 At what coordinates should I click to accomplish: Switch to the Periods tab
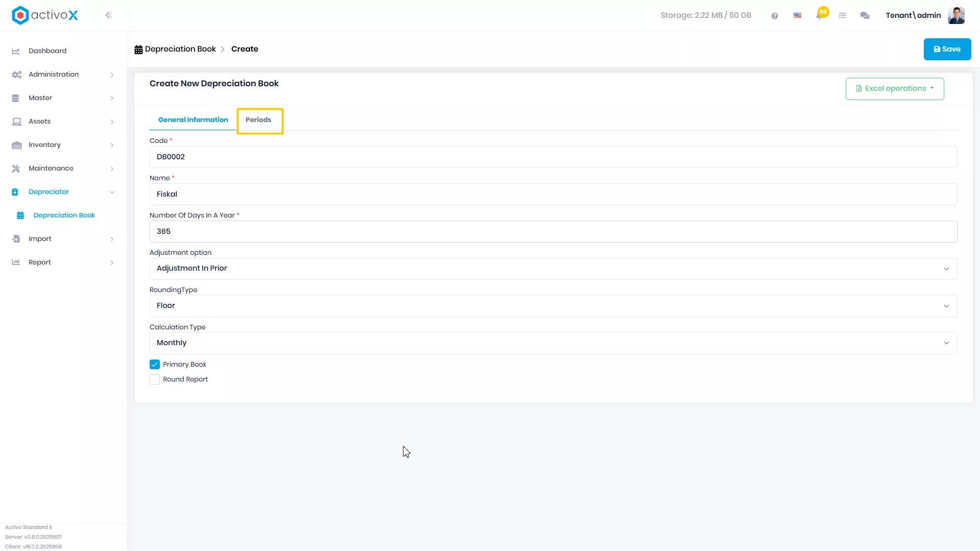point(258,120)
